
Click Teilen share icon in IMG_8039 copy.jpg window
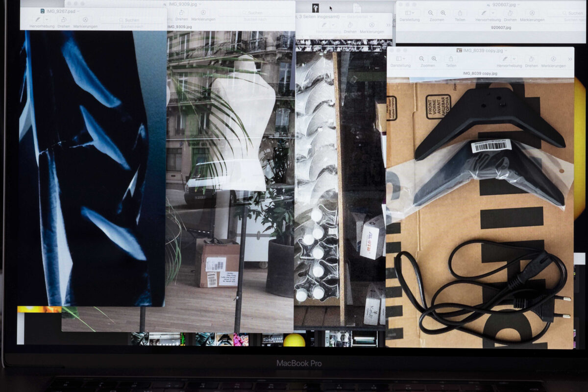click(451, 59)
